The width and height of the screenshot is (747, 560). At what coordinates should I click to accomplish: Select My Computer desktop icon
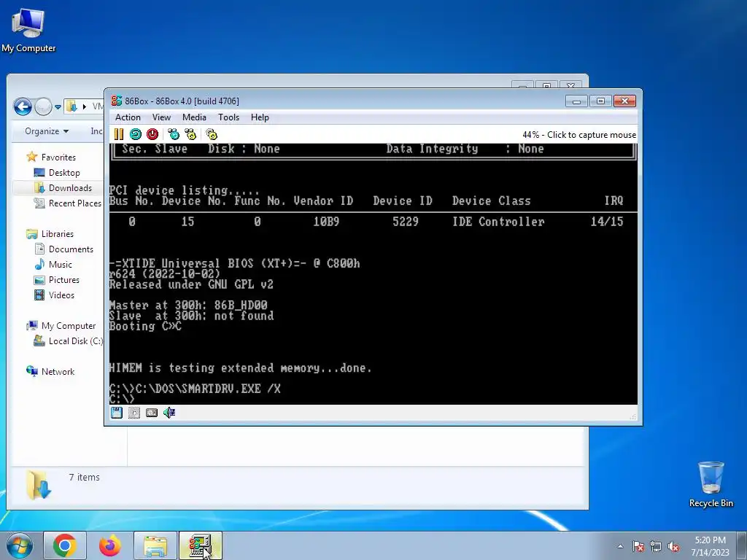(x=28, y=31)
